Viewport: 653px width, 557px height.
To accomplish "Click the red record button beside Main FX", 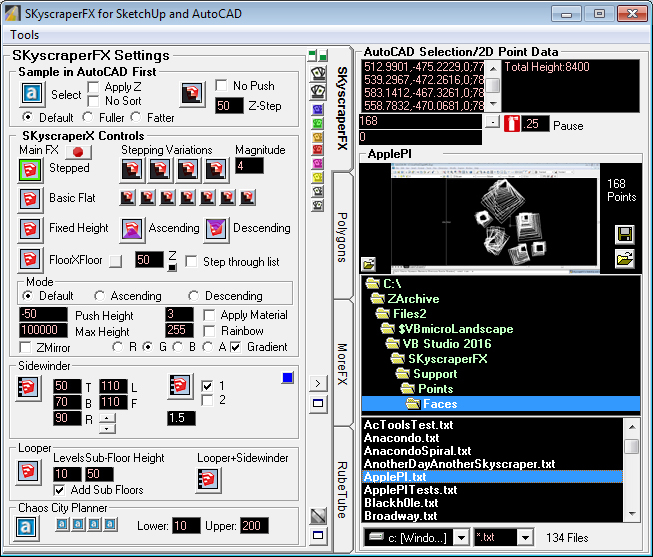I will pyautogui.click(x=78, y=152).
